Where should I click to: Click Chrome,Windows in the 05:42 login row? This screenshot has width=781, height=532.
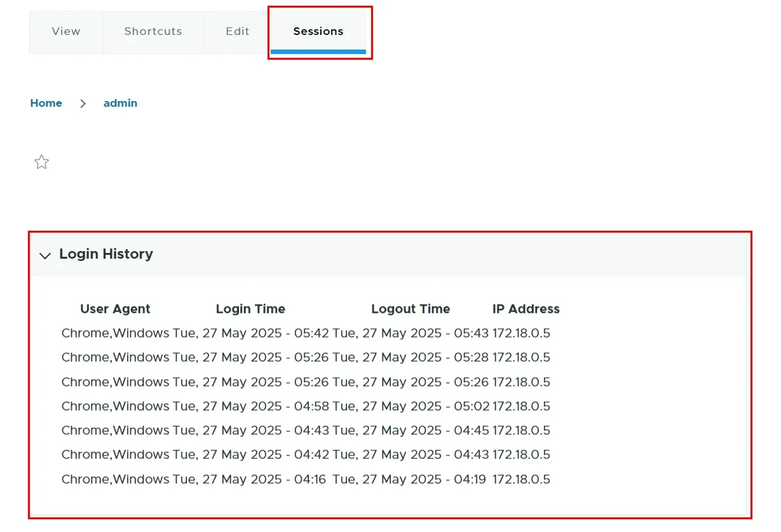(116, 333)
